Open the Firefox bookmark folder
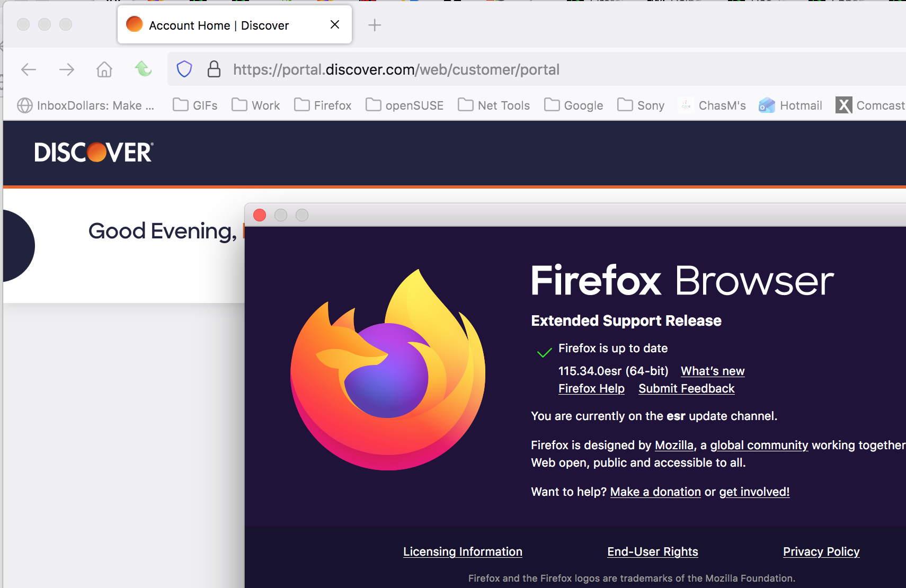906x588 pixels. (x=323, y=105)
